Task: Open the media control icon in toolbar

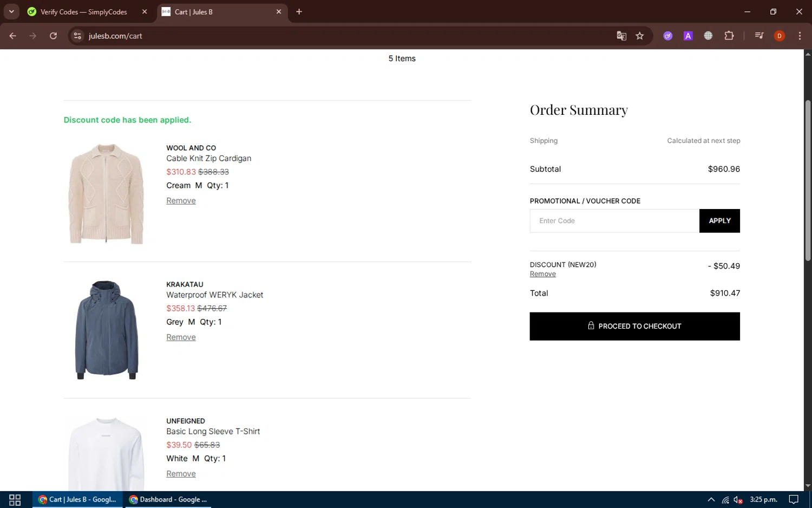Action: (759, 36)
